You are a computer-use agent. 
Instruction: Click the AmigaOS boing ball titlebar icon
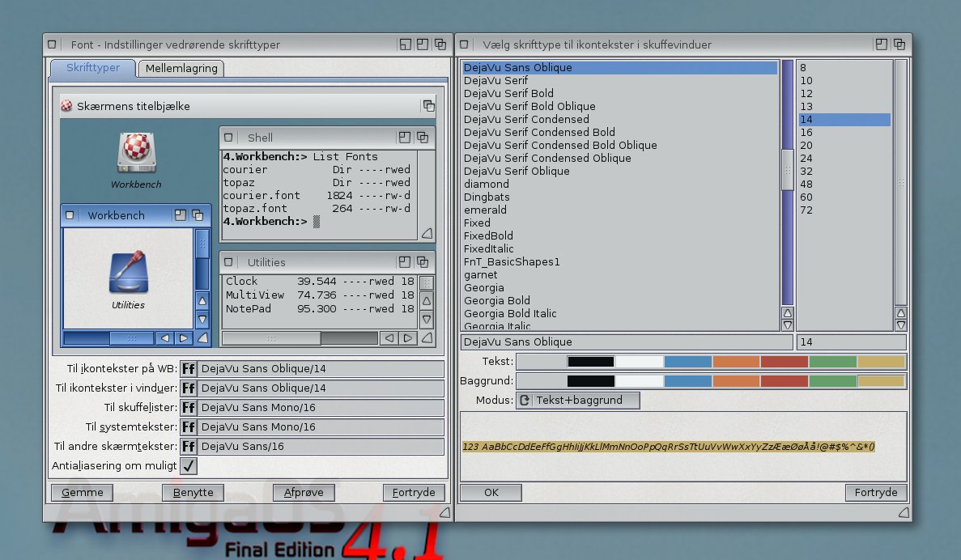pyautogui.click(x=67, y=106)
